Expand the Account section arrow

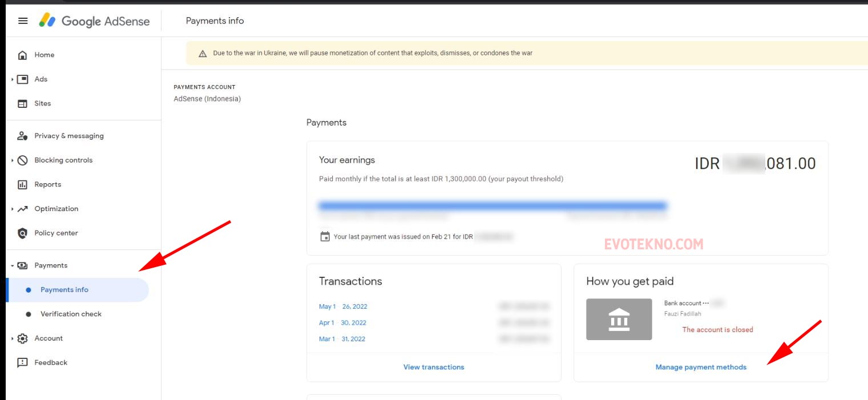point(12,338)
